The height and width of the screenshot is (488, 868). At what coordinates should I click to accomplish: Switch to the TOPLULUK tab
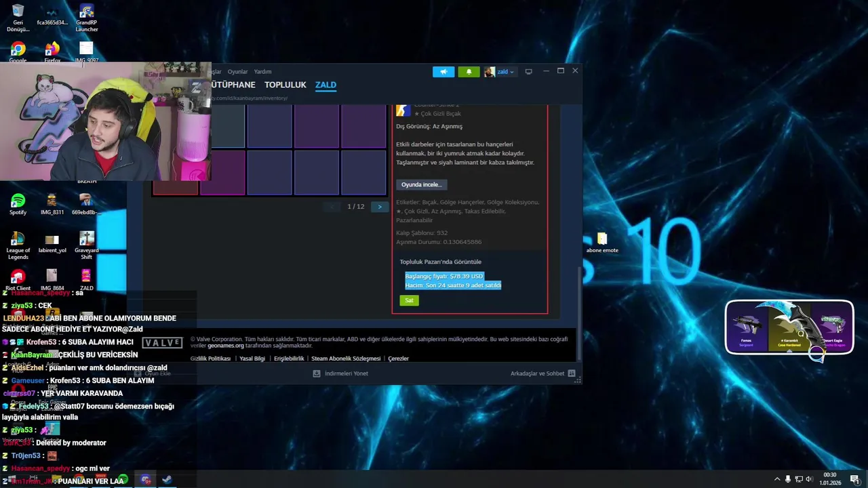coord(285,85)
